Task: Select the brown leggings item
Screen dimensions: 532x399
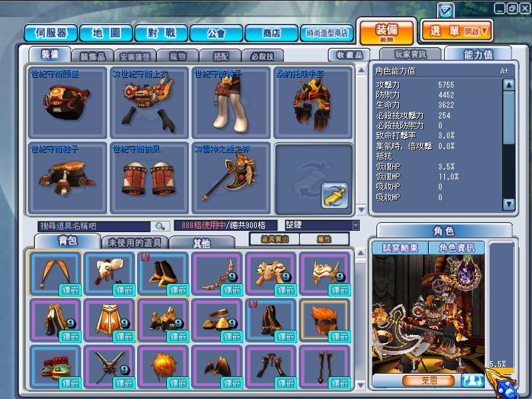Action: (271, 366)
